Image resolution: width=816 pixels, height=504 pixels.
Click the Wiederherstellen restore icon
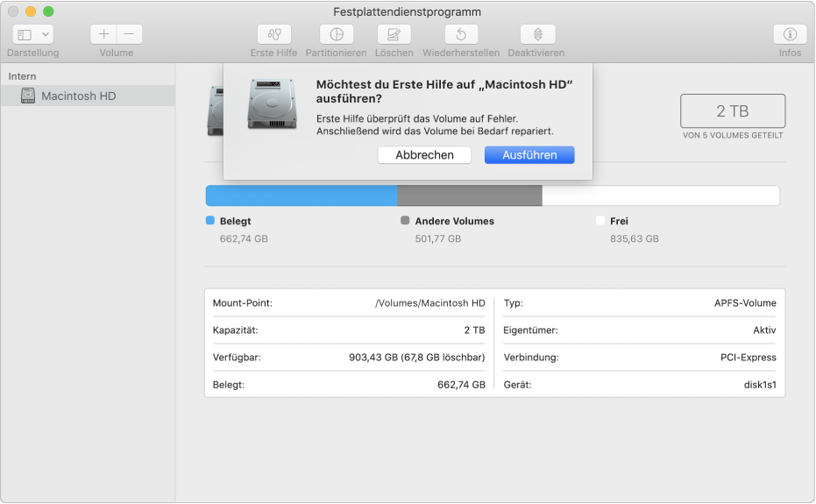click(x=461, y=34)
